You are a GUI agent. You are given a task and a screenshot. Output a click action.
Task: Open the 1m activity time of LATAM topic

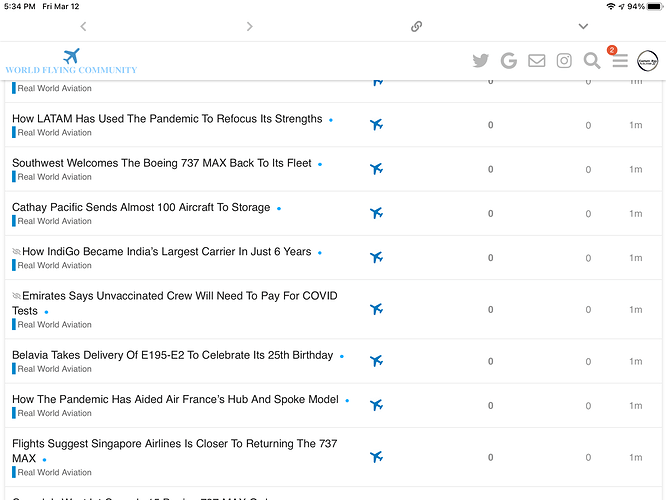pyautogui.click(x=635, y=125)
